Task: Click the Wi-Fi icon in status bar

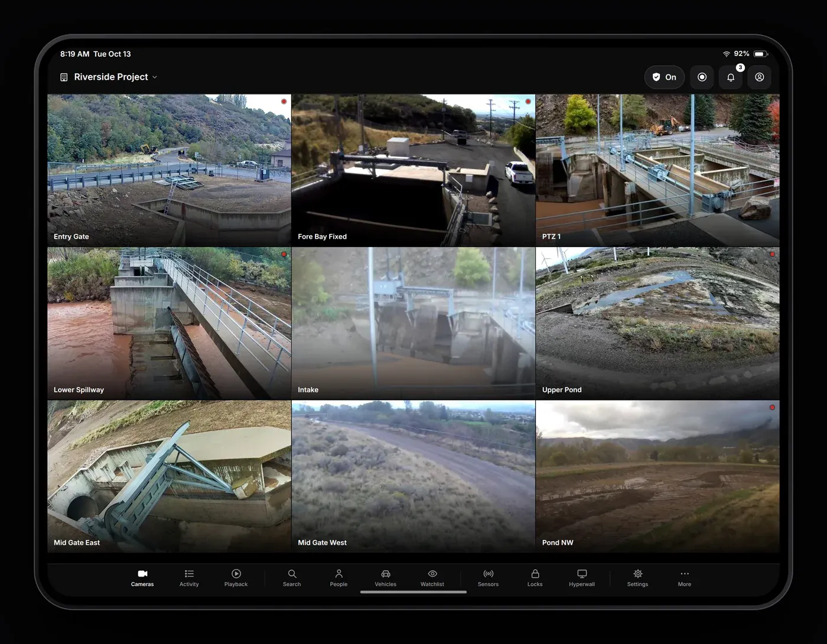Action: (727, 54)
